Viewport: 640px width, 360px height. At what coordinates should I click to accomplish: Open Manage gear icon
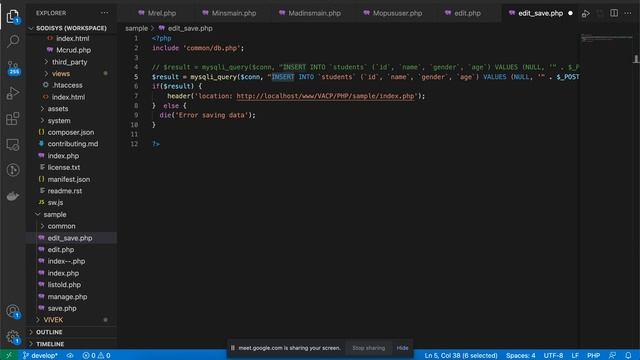pos(13,337)
